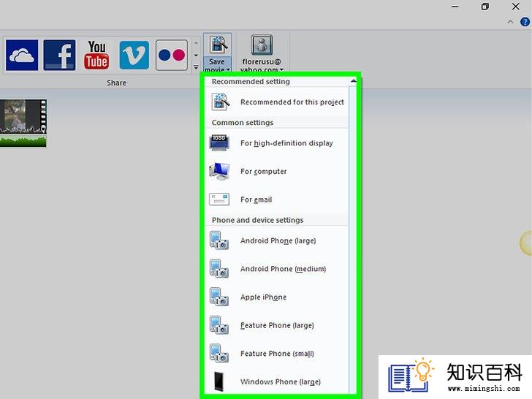Share movie to Flickr
Screen dimensions: 532x399
171,55
